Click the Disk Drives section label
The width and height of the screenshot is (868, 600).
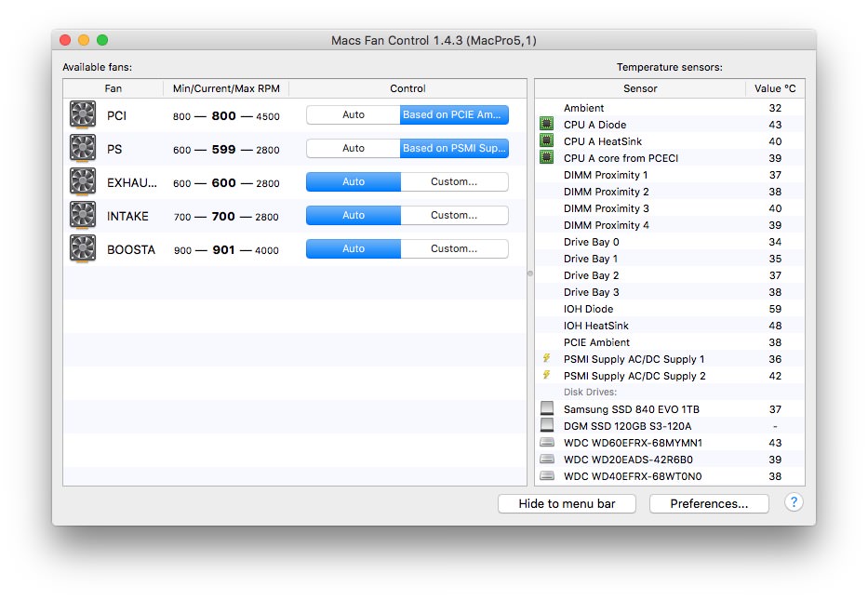coord(590,392)
